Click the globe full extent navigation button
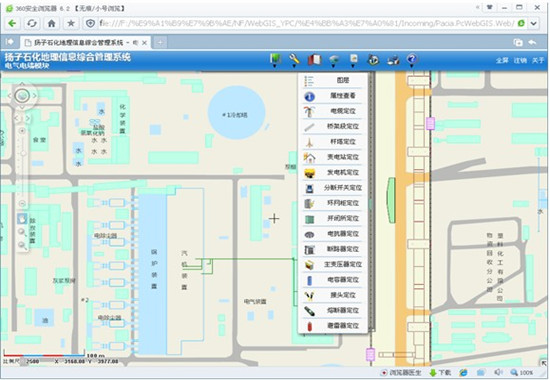The width and height of the screenshot is (550, 380). point(22,95)
